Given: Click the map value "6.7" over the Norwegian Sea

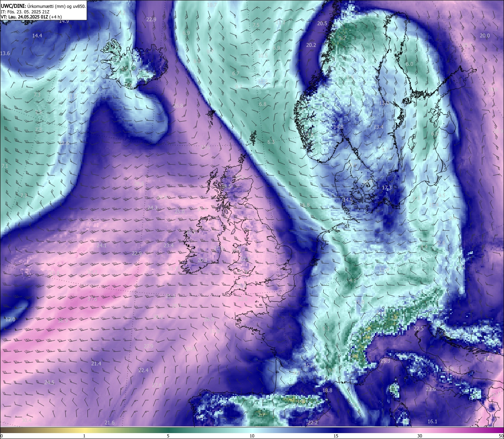Looking at the screenshot, I should pyautogui.click(x=236, y=73).
